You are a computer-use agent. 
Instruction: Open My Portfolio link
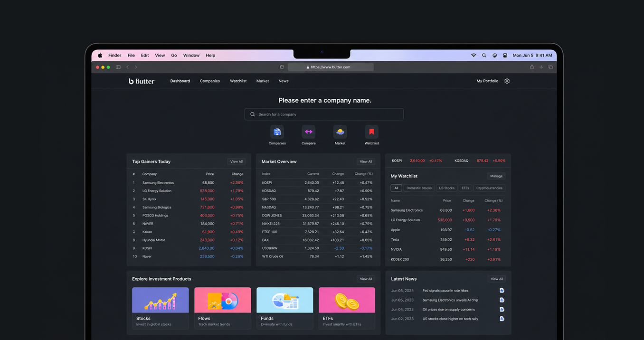[487, 81]
